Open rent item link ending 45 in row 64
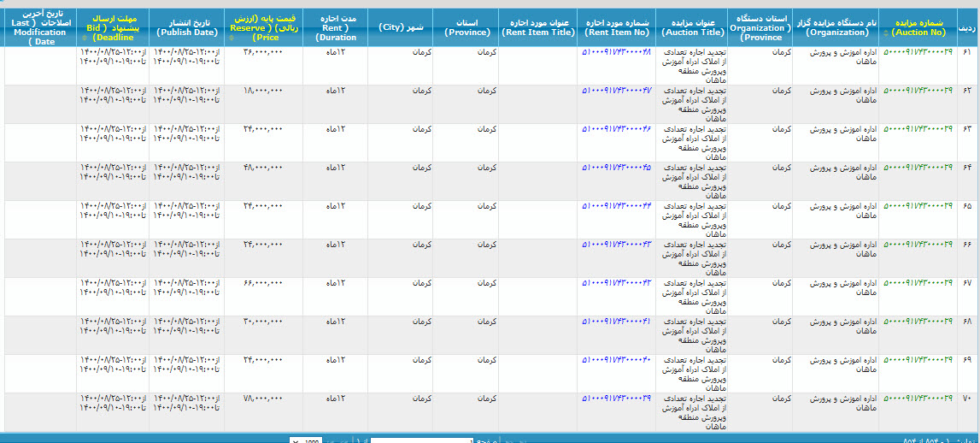980x443 pixels. tap(616, 168)
